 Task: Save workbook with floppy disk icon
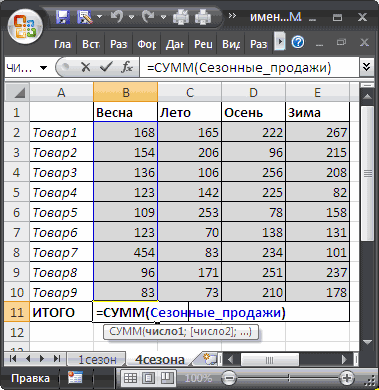click(62, 16)
